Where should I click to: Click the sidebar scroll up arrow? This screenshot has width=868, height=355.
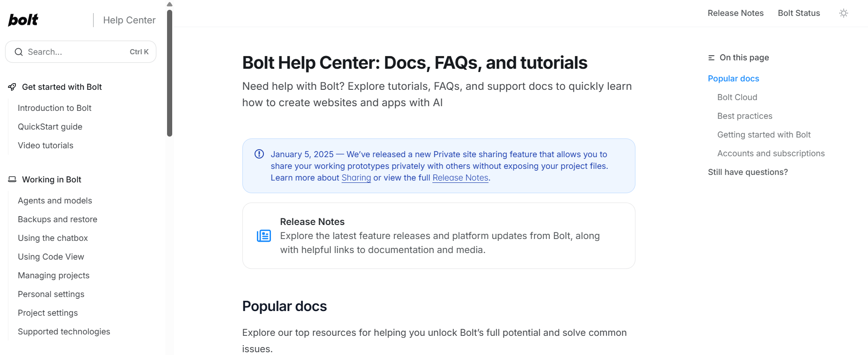[169, 4]
